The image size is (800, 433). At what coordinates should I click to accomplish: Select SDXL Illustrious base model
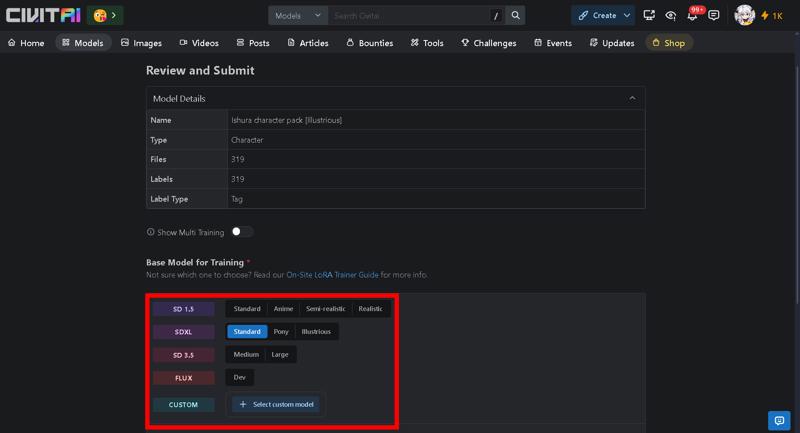pos(316,332)
